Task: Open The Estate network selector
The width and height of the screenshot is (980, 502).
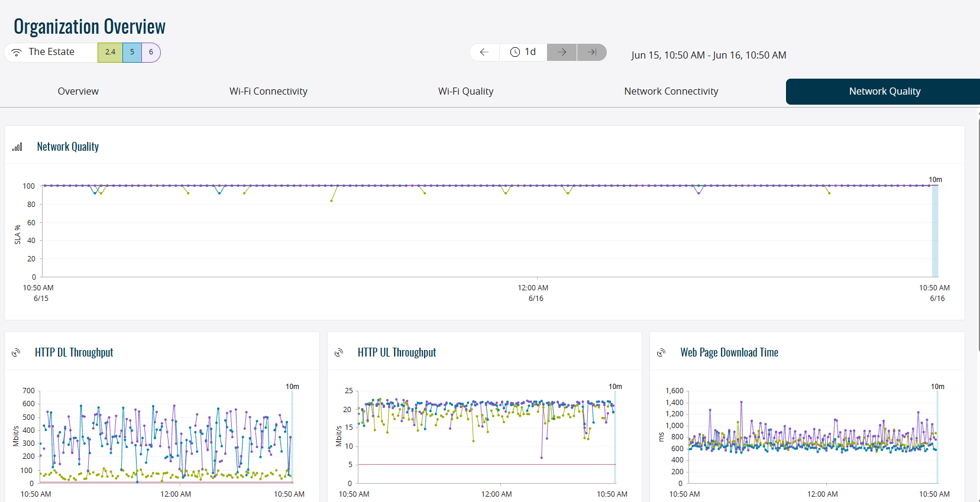Action: pos(51,52)
